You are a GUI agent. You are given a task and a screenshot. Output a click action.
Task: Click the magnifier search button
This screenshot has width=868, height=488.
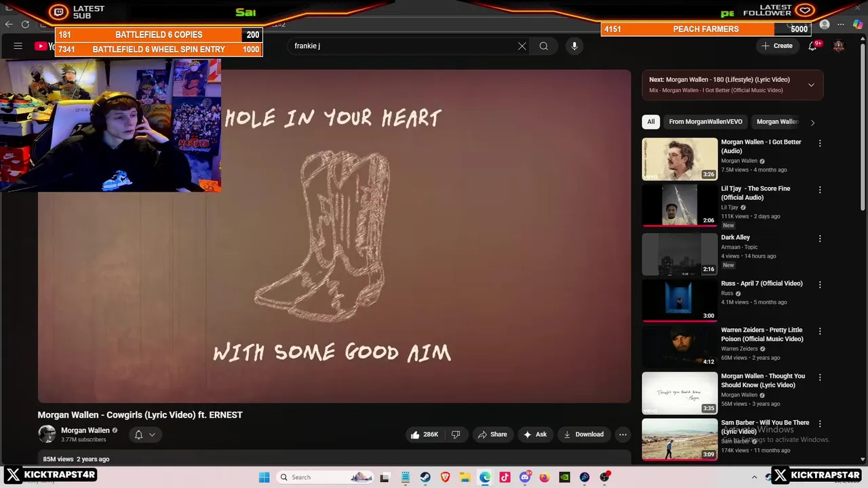pos(544,46)
